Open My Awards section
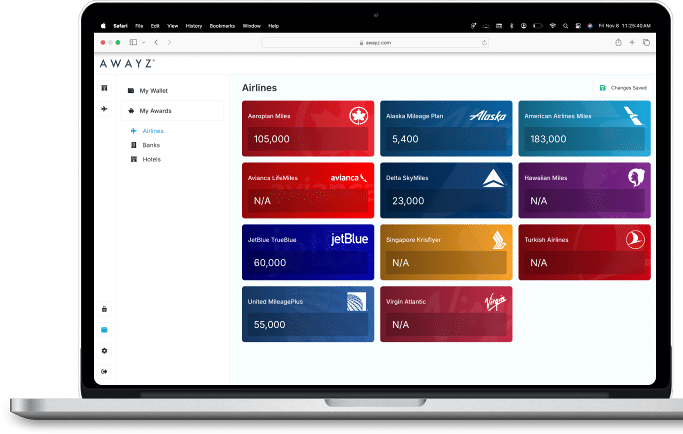 172,111
